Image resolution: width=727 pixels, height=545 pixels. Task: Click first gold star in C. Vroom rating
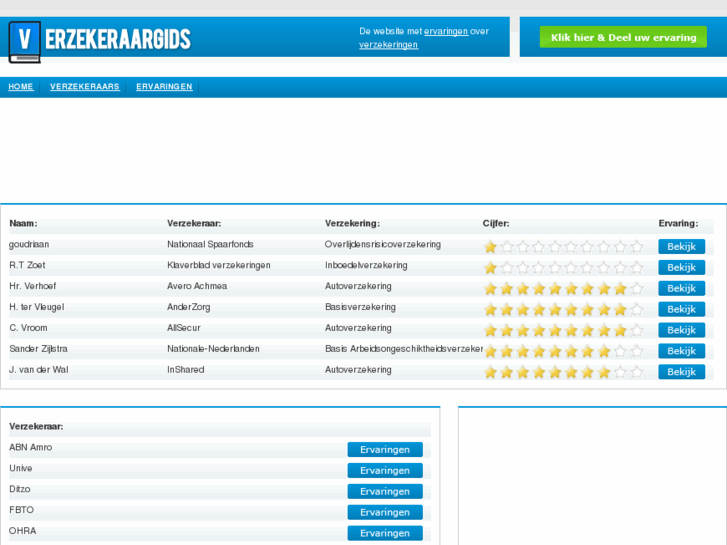tap(490, 330)
